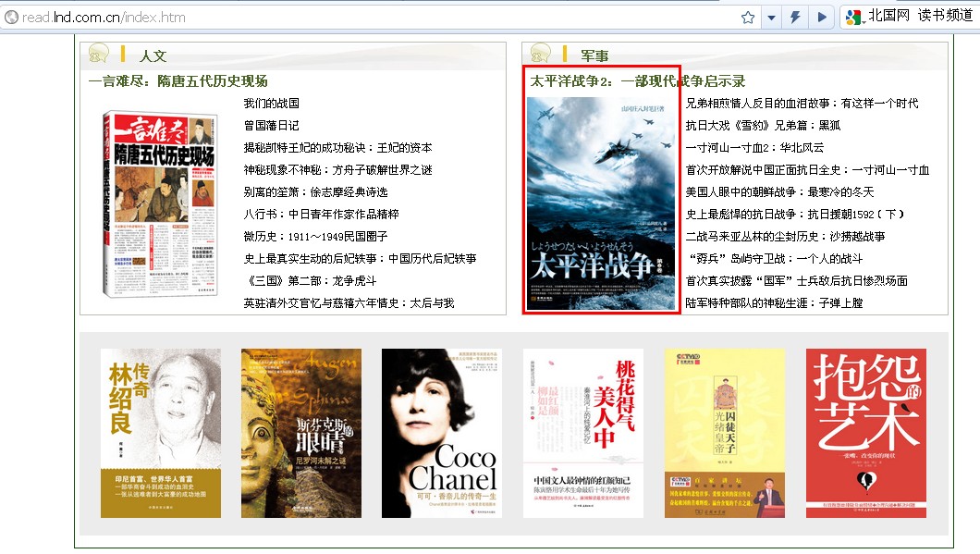Open link 别离的笙箫：徐志摩经典诗选

315,192
